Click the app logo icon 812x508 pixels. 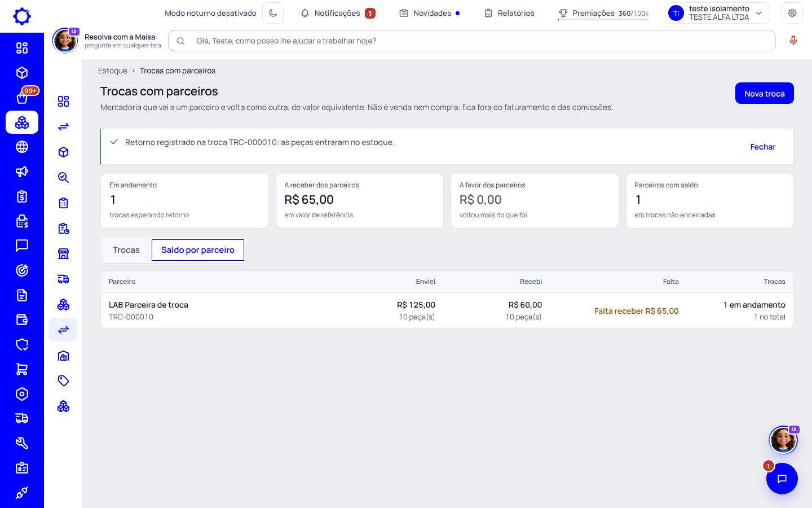pyautogui.click(x=22, y=16)
